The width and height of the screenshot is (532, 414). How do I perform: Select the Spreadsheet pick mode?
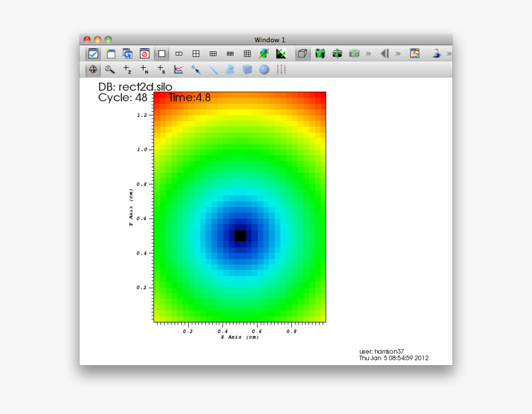[x=160, y=69]
